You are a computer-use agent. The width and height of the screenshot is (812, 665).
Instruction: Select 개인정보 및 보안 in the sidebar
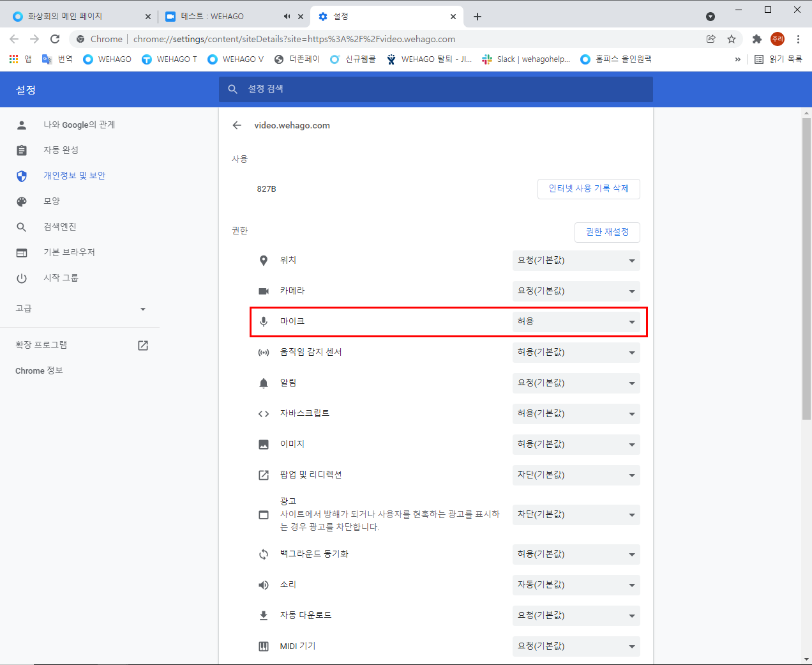pyautogui.click(x=74, y=176)
